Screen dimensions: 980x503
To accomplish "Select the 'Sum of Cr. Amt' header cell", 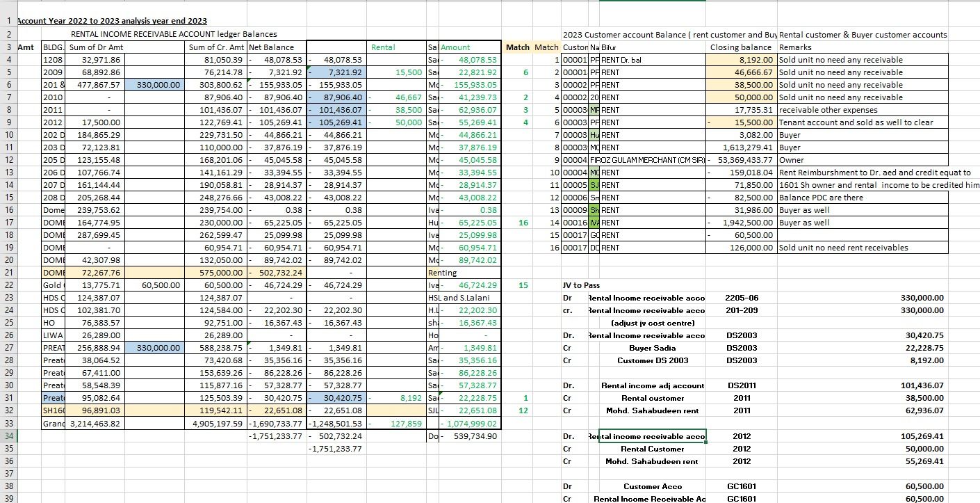I will click(216, 47).
